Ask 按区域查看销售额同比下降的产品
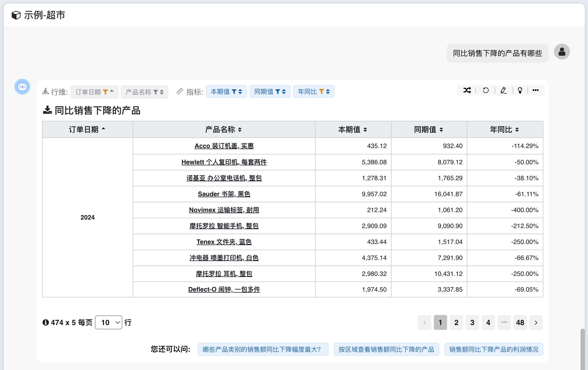This screenshot has width=588, height=370. [x=386, y=349]
